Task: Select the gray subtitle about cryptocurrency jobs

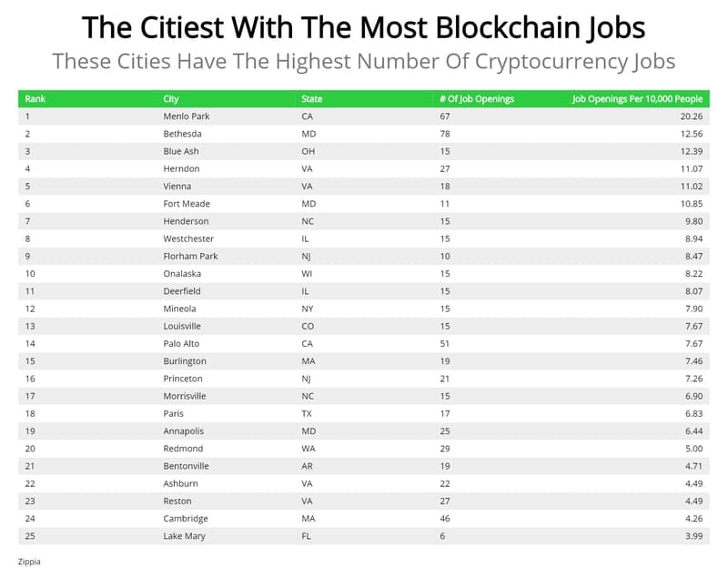Action: 363,63
